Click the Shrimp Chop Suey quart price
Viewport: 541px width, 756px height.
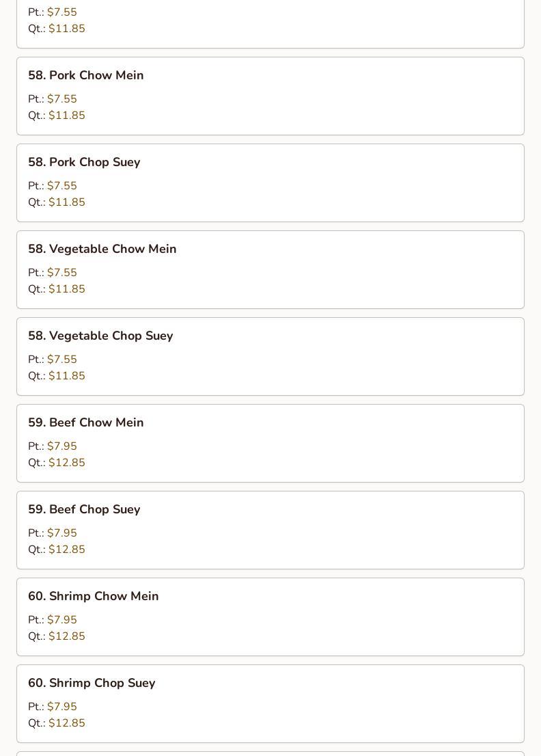[x=67, y=723]
